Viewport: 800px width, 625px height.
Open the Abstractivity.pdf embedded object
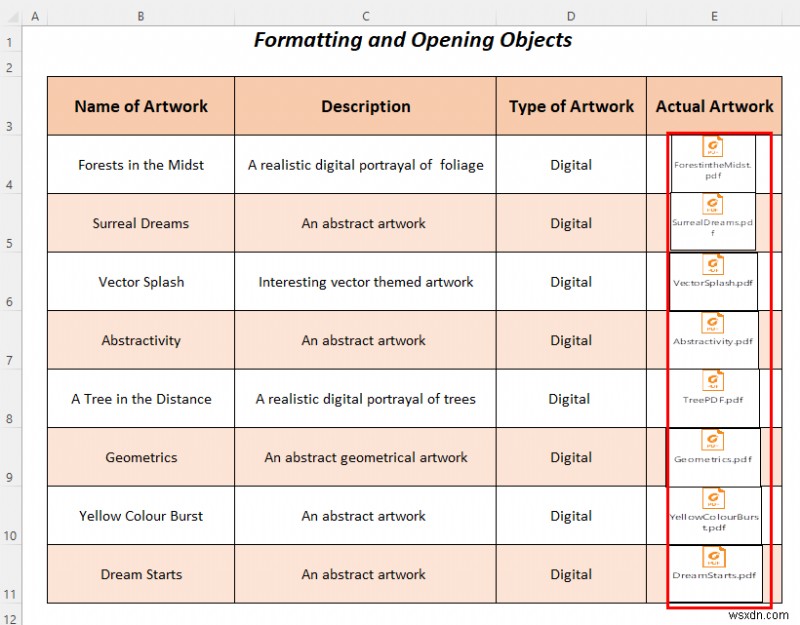click(x=713, y=340)
